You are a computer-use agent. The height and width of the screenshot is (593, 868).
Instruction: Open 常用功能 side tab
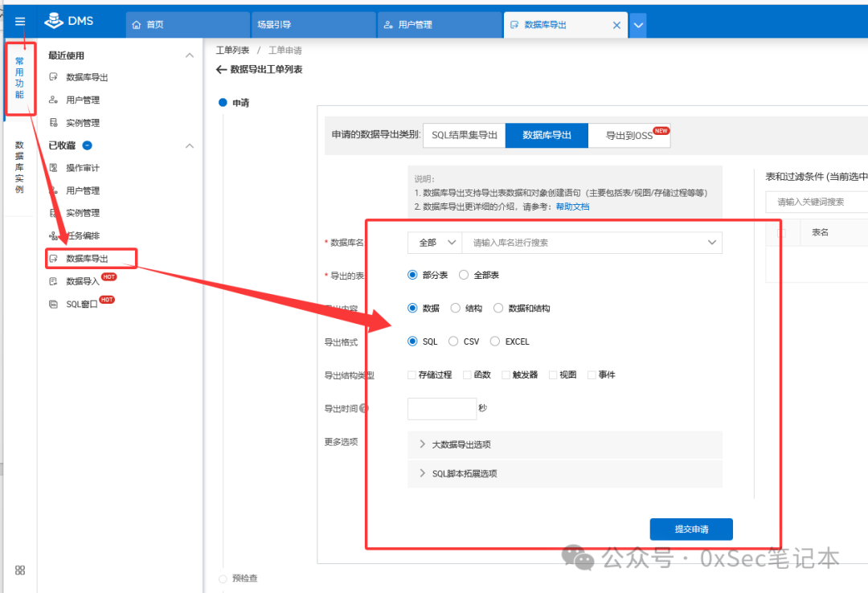[x=20, y=78]
